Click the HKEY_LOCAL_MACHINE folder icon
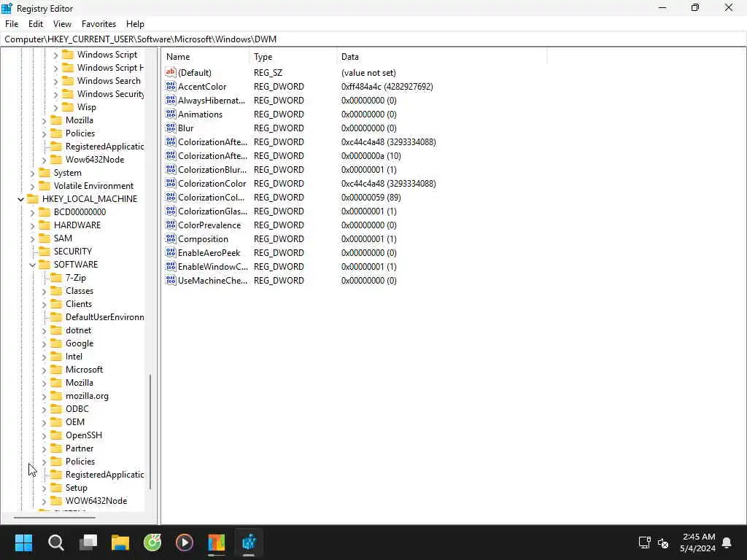This screenshot has width=747, height=560. (x=33, y=198)
